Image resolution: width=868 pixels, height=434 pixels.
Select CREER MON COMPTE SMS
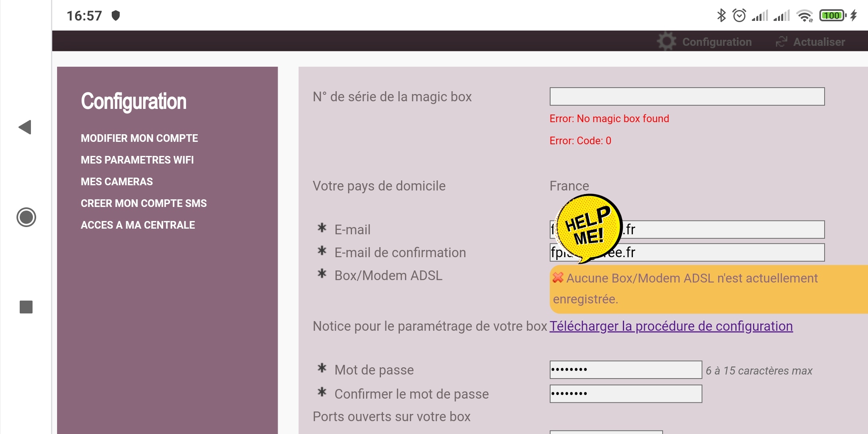coord(143,203)
